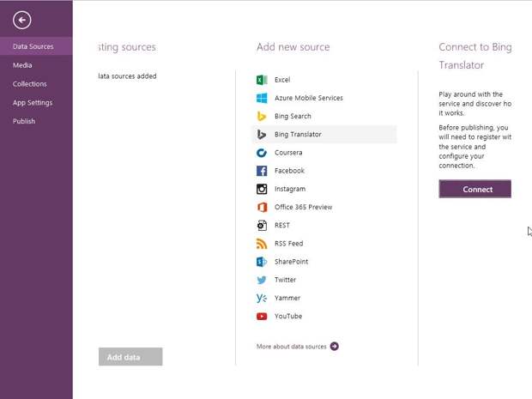The height and width of the screenshot is (399, 532).
Task: Select REST label in list
Action: point(282,226)
